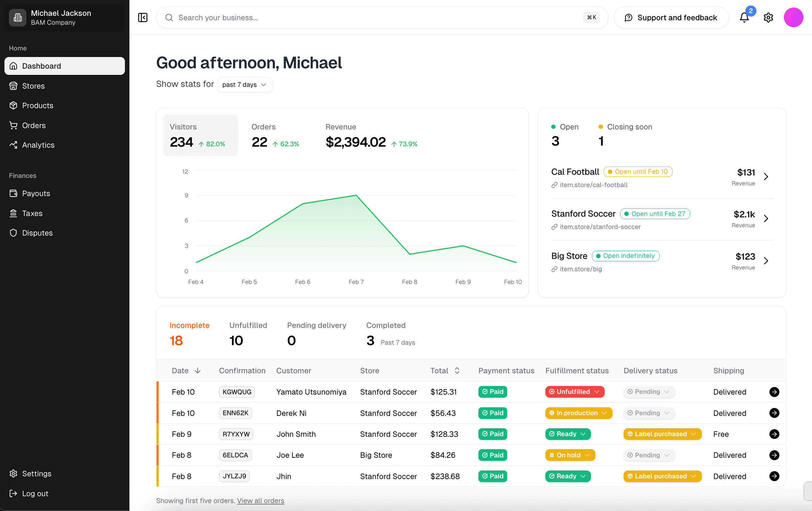Open arrow for order KGWQUG

pos(774,392)
